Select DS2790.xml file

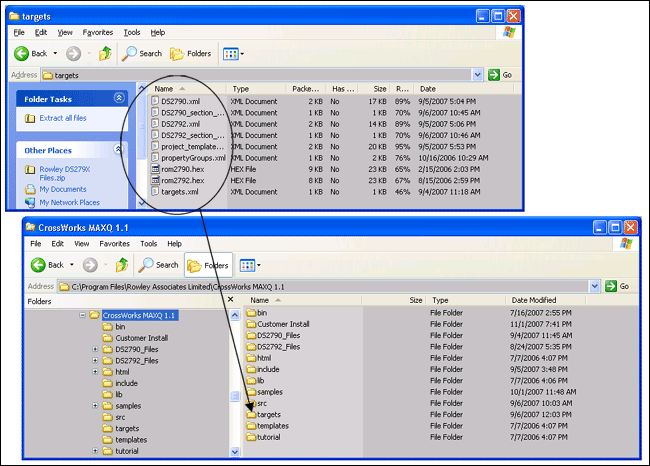pos(181,101)
